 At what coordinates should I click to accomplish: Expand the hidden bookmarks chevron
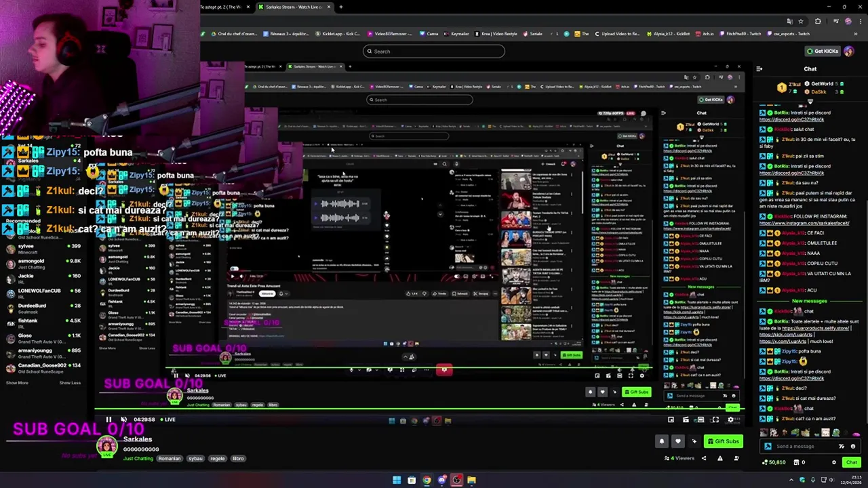(x=857, y=33)
